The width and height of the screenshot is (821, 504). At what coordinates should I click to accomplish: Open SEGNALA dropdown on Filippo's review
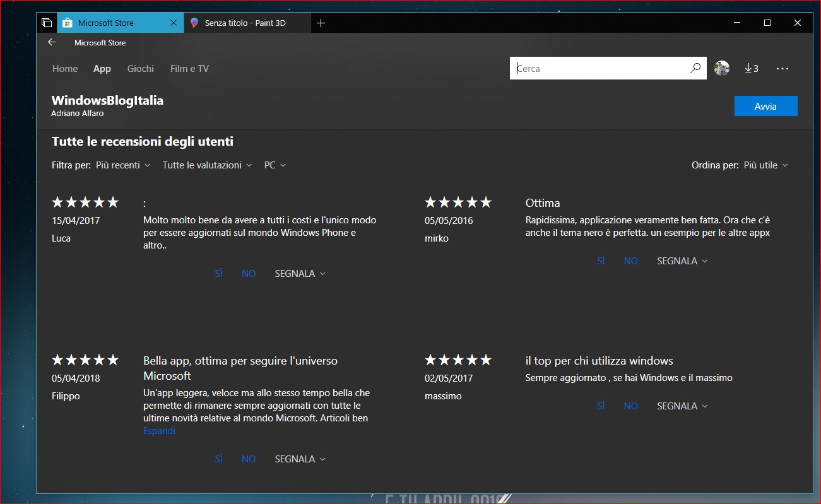[x=300, y=459]
